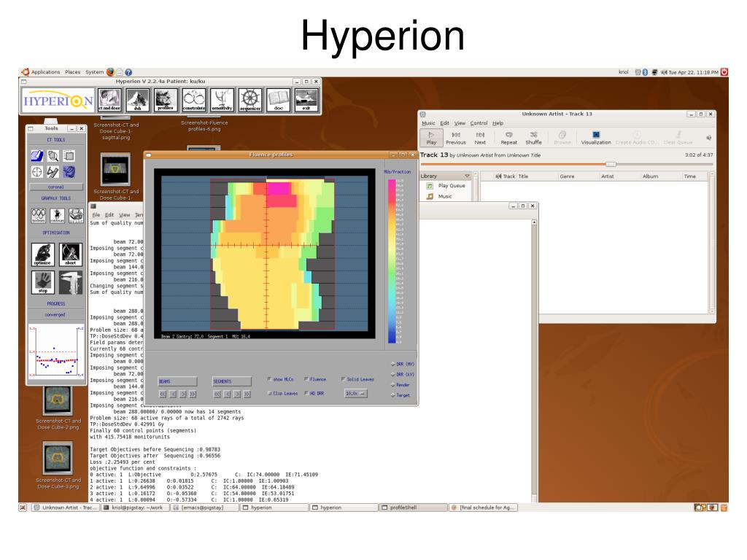
Task: Click the stop hand icon
Action: (43, 282)
